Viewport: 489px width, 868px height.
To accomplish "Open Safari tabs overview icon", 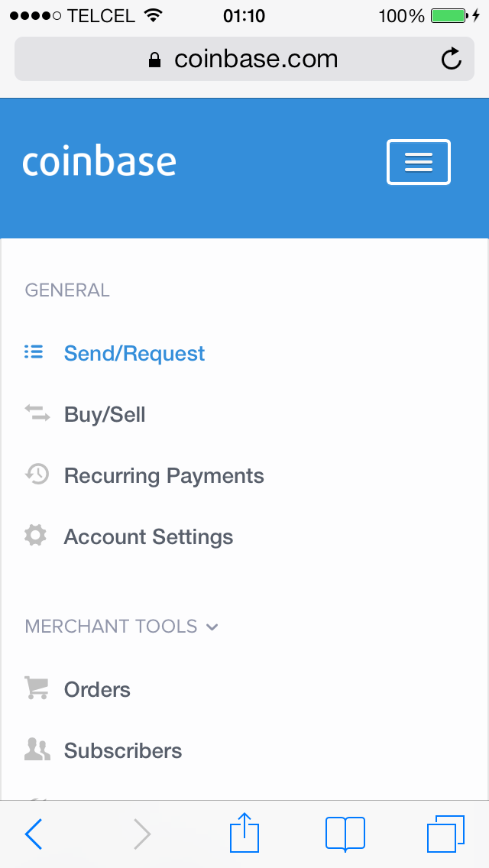I will (445, 834).
